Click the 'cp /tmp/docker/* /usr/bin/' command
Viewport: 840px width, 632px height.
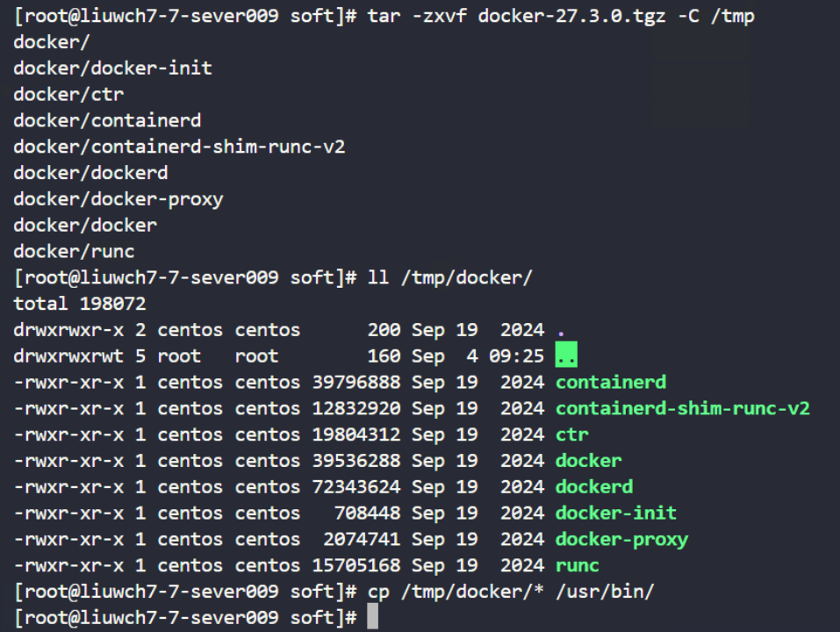pos(511,592)
